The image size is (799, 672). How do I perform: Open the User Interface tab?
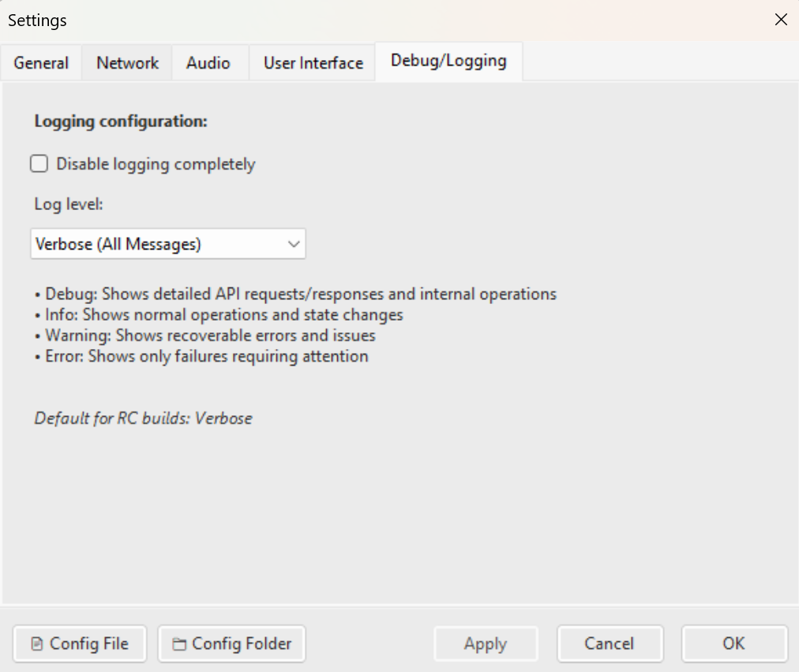(x=311, y=62)
